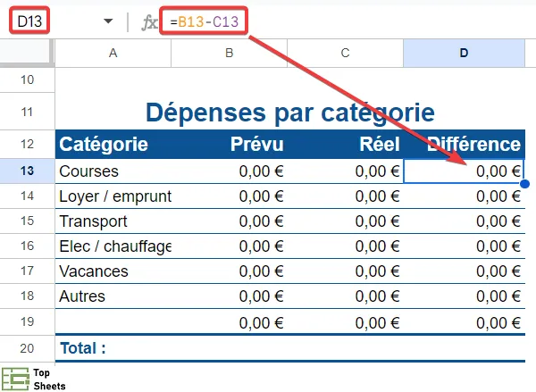Click the Réel value for Autres
Image resolution: width=536 pixels, height=392 pixels.
tap(345, 296)
